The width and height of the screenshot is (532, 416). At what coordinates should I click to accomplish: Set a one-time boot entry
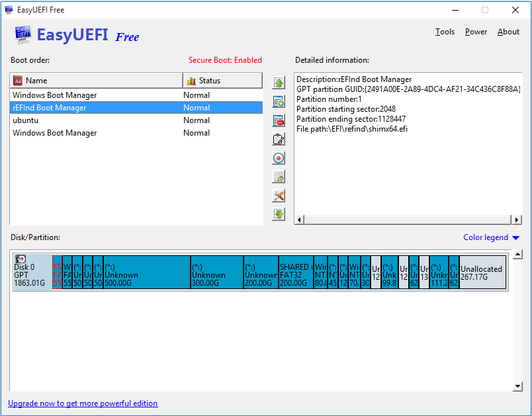click(279, 157)
